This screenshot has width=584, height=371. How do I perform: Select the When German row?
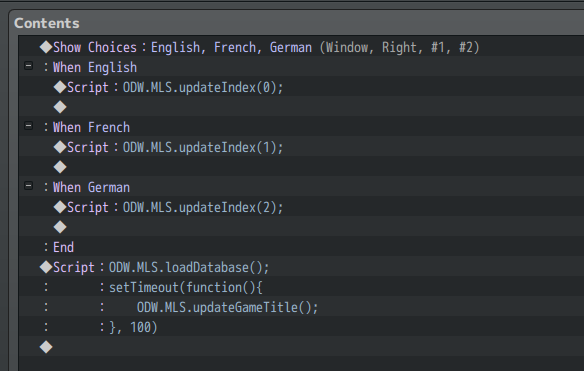[x=301, y=187]
